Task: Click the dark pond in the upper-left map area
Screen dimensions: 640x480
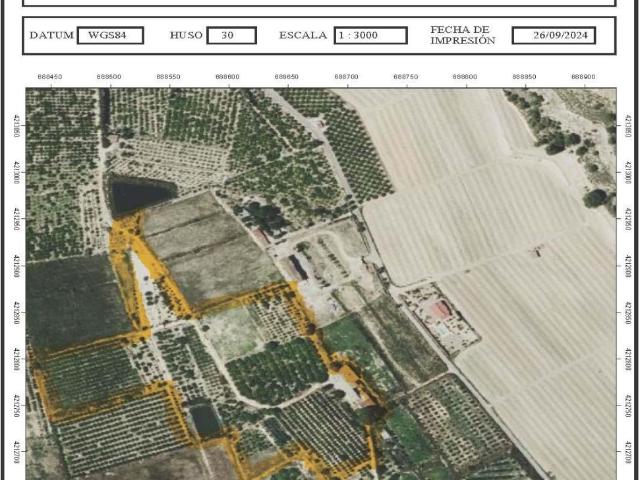Action: tap(138, 193)
